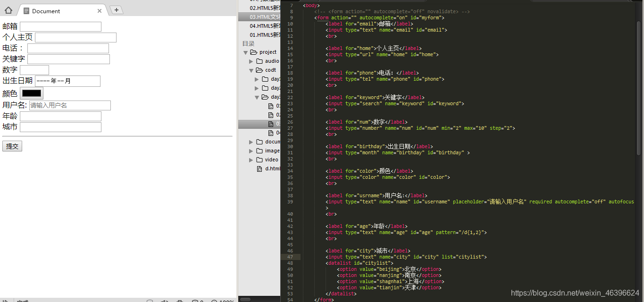
Task: Open file 01.HTML5 in Sublime open files list
Action: (x=265, y=35)
